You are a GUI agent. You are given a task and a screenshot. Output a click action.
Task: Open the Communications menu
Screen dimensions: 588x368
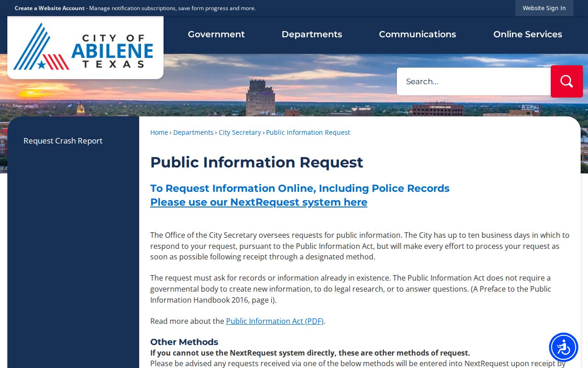click(418, 34)
